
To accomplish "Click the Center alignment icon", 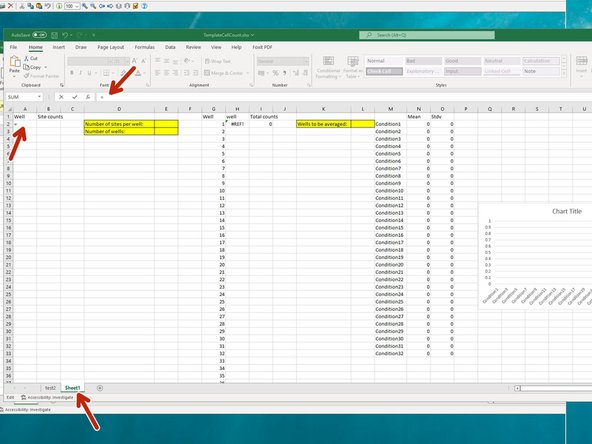I will pos(166,73).
